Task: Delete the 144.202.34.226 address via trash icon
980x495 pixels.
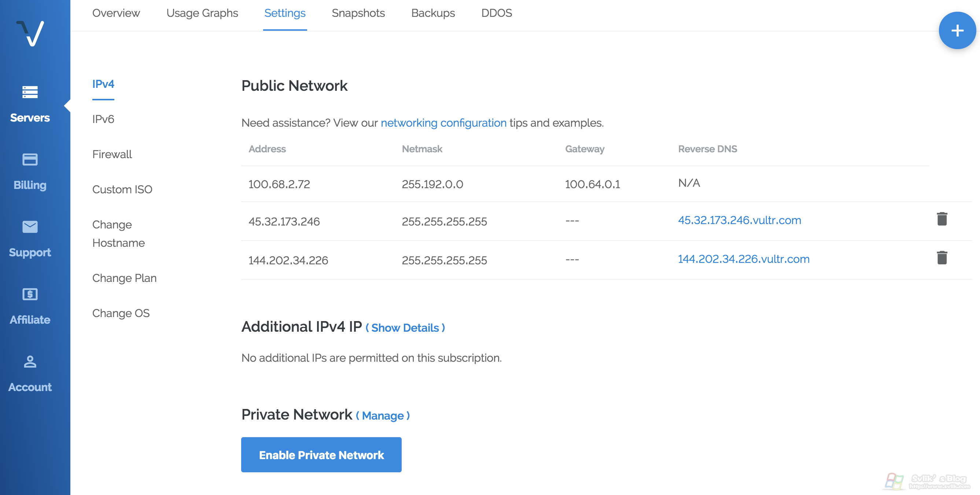Action: point(942,258)
